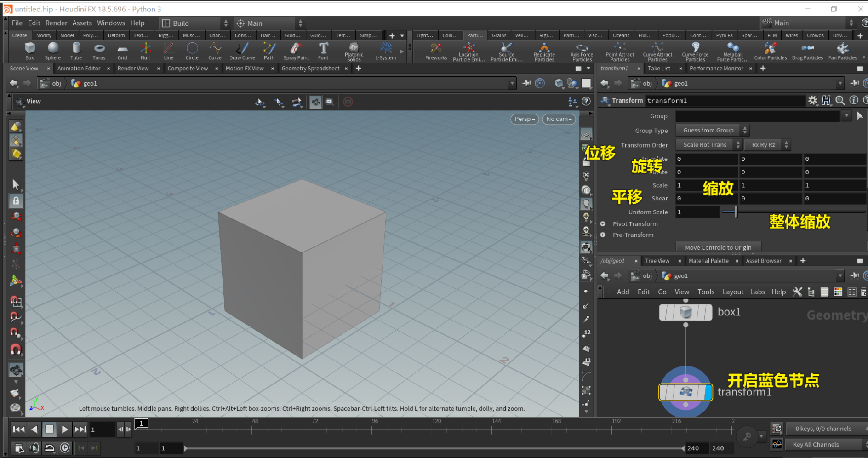Jump to first frame on timeline
This screenshot has width=868, height=458.
[18, 429]
